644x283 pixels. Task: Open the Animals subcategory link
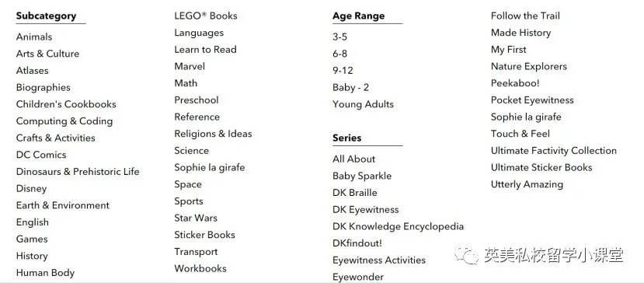[34, 37]
